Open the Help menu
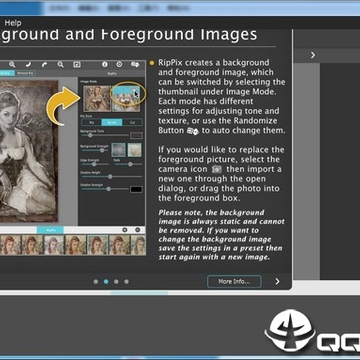The width and height of the screenshot is (360, 360). tap(13, 23)
